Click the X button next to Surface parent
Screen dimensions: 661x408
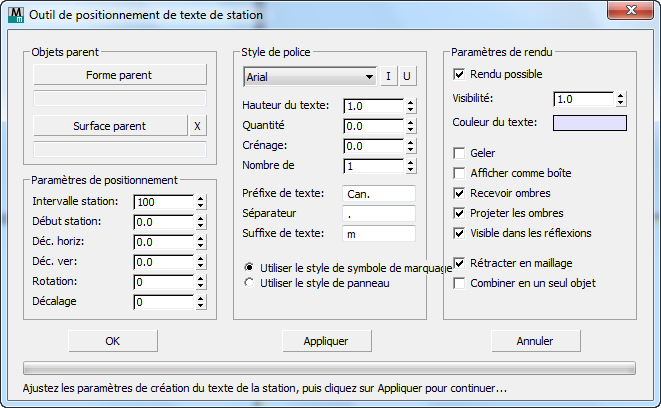coord(198,126)
